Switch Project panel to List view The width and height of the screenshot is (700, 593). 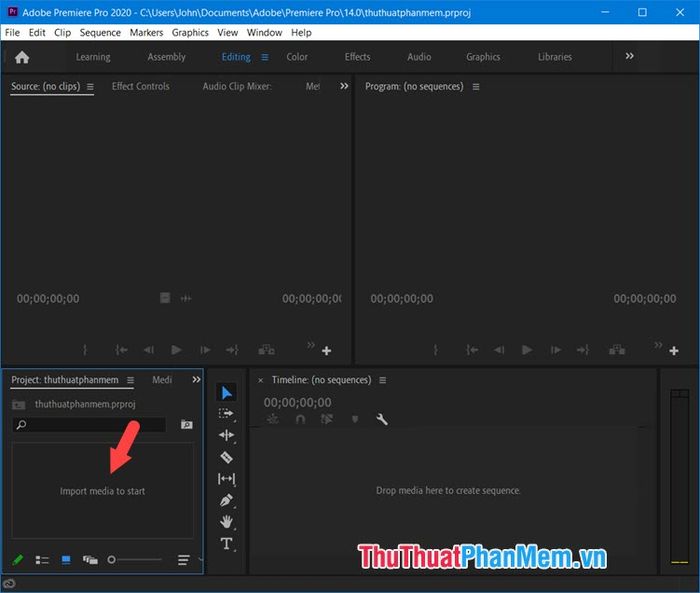pos(42,560)
